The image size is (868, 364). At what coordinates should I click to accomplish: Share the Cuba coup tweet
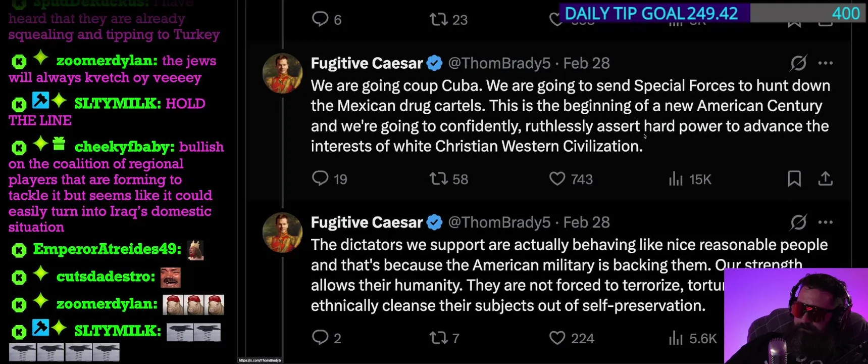[825, 178]
